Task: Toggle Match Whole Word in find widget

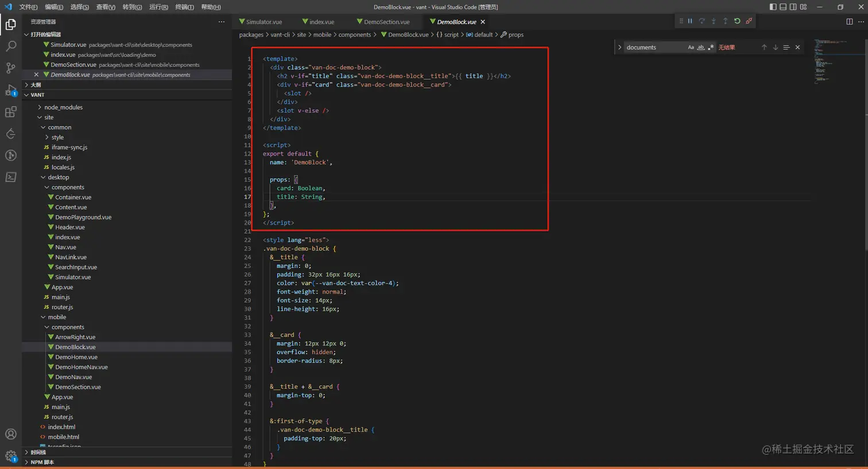Action: pos(701,47)
